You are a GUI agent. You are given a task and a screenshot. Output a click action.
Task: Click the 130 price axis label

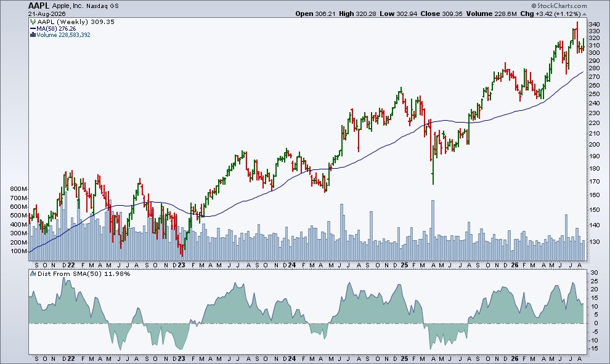pos(594,242)
